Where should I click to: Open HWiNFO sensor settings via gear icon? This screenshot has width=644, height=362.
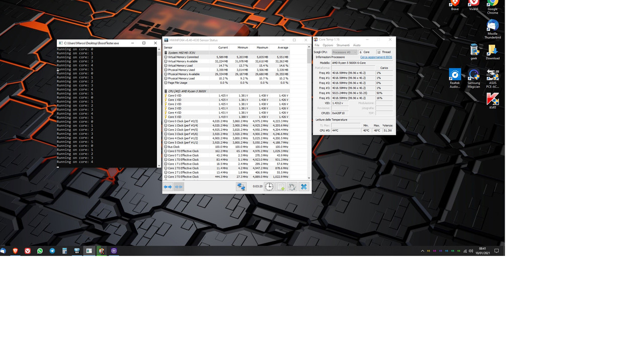292,187
